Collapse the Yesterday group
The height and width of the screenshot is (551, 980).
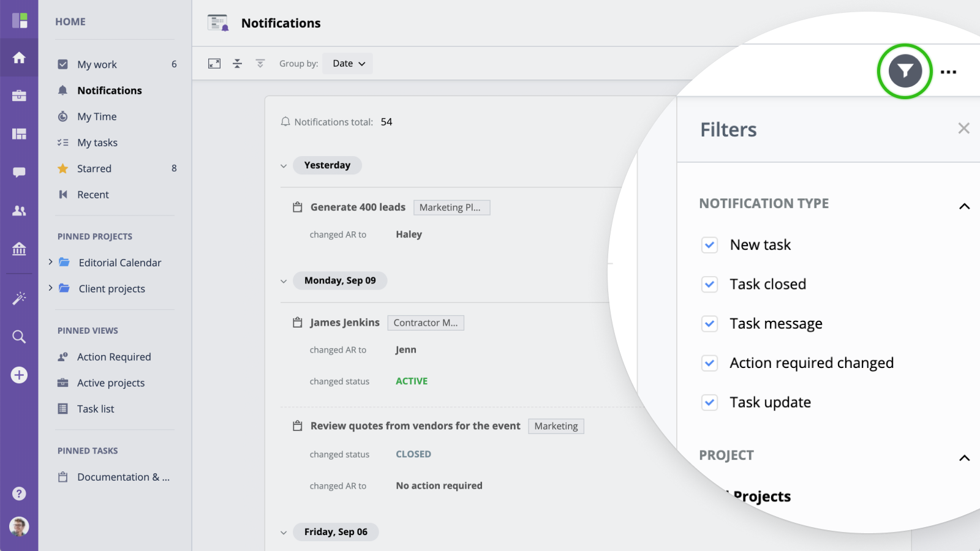tap(284, 166)
